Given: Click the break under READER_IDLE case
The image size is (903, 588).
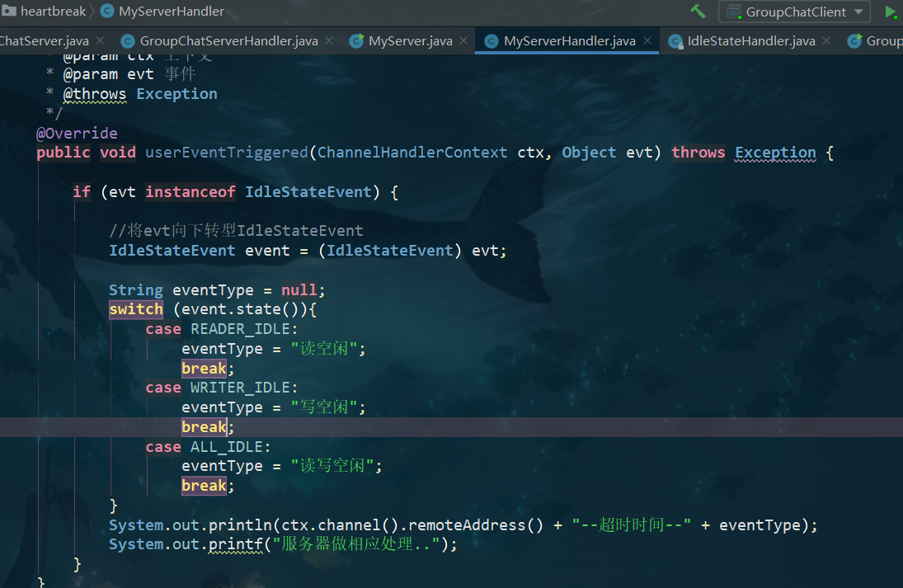Looking at the screenshot, I should 204,368.
